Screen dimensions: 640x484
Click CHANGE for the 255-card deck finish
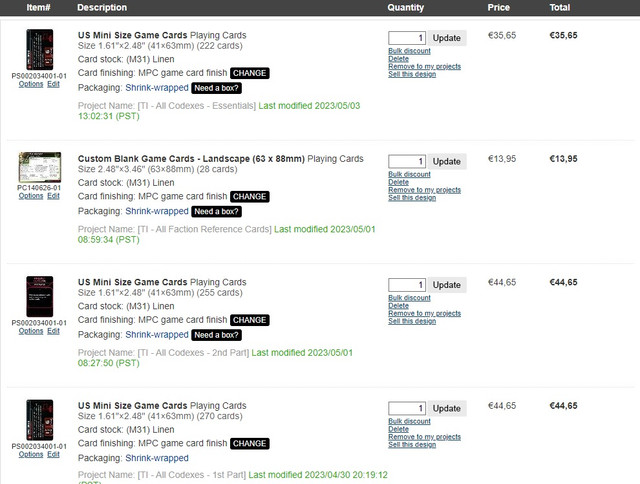[249, 320]
